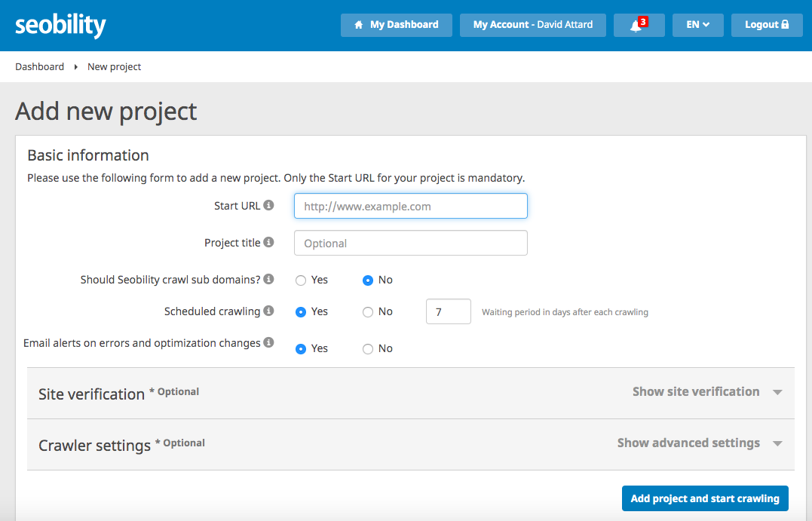Expand the Show site verification section
The height and width of the screenshot is (521, 812).
pyautogui.click(x=695, y=391)
